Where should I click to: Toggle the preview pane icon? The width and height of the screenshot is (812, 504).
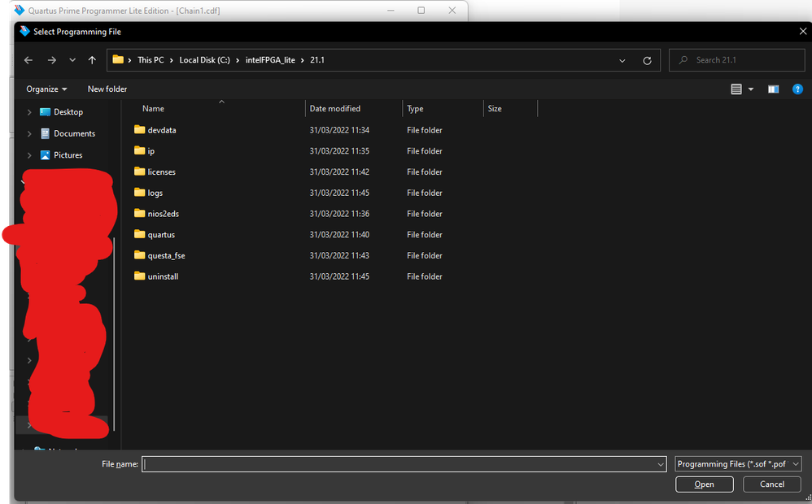point(773,89)
